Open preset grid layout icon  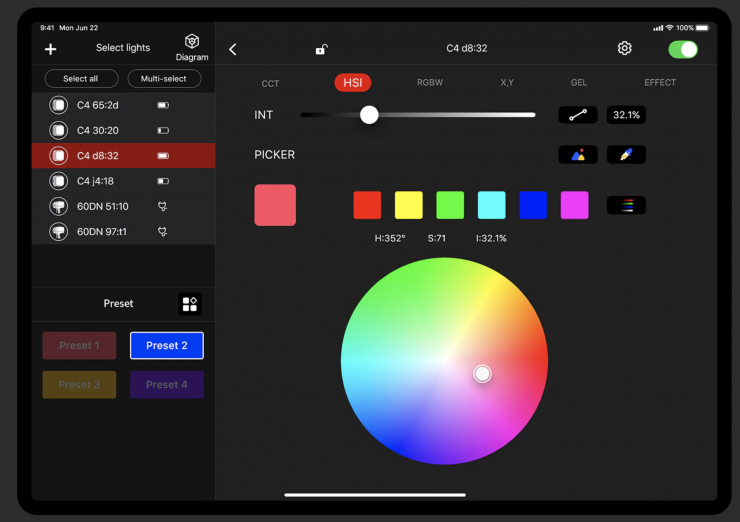coord(190,304)
